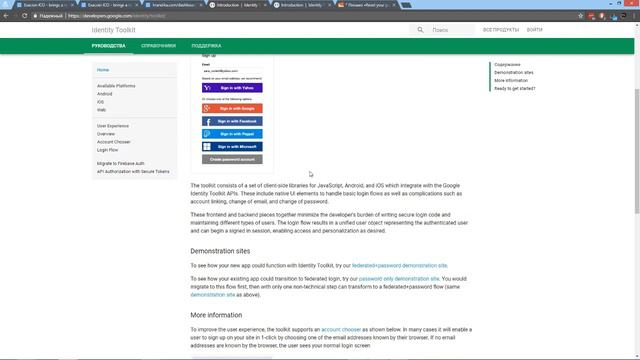Switch to the transifex.com dashboard tab
The width and height of the screenshot is (640, 360).
173,5
